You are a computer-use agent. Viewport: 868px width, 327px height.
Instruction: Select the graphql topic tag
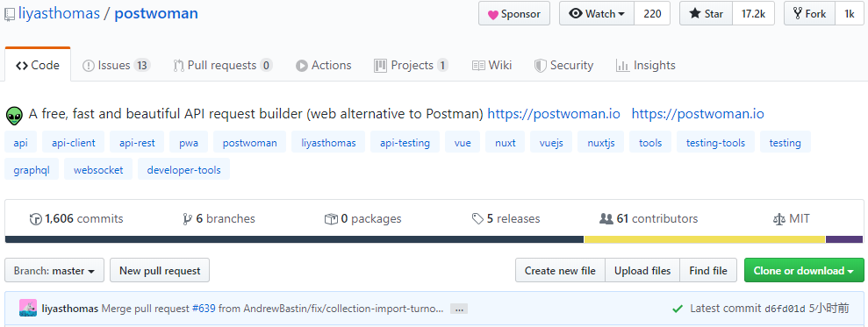click(x=32, y=170)
